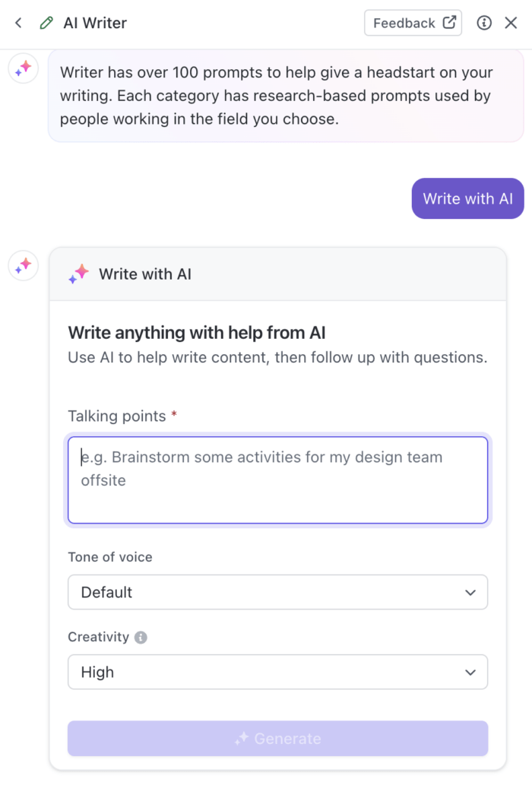Screen dimensions: 532x785
Task: Open the Tone of voice dropdown
Action: tap(278, 592)
